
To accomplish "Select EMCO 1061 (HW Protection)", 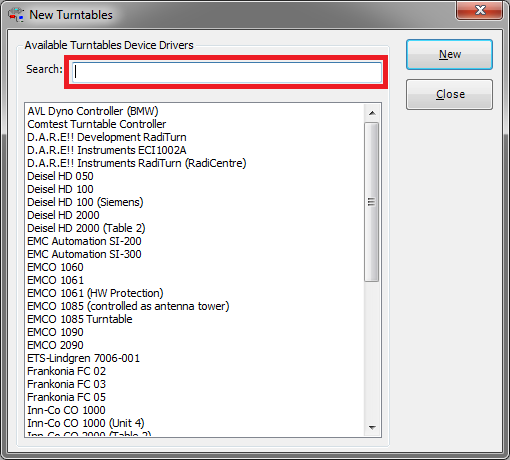I will coord(95,293).
